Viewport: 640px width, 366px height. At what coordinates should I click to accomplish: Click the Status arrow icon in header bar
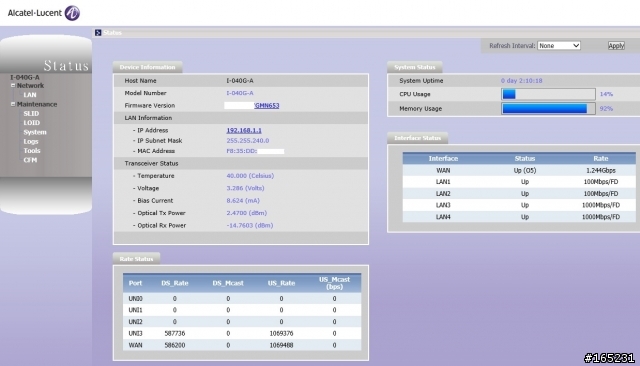pos(98,33)
